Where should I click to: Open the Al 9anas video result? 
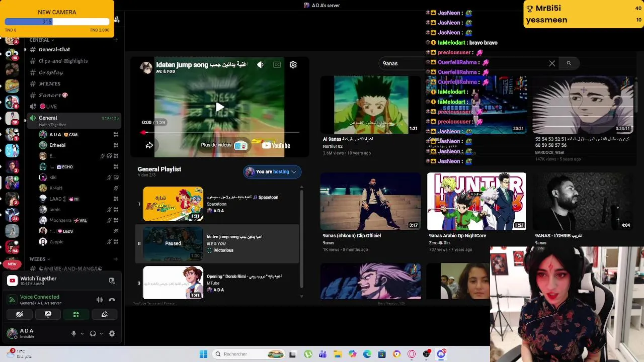(x=370, y=105)
